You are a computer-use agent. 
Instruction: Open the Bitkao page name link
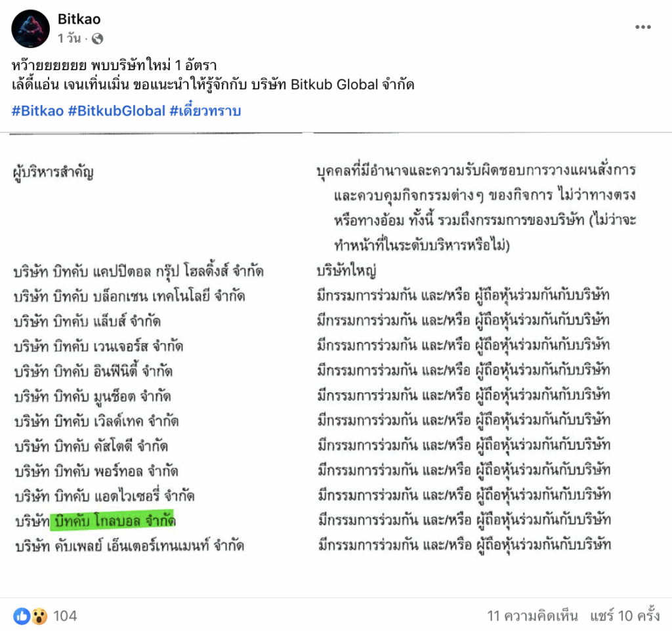[x=79, y=20]
